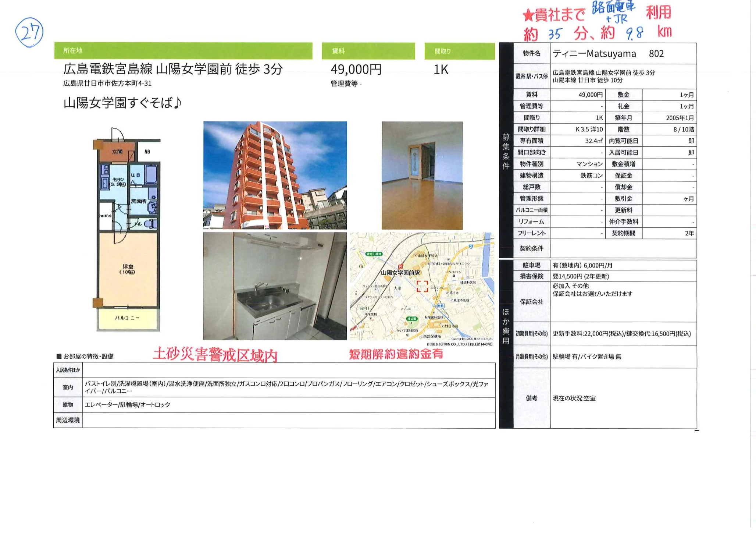Open the kitchen sink photo
The width and height of the screenshot is (756, 535).
point(275,286)
